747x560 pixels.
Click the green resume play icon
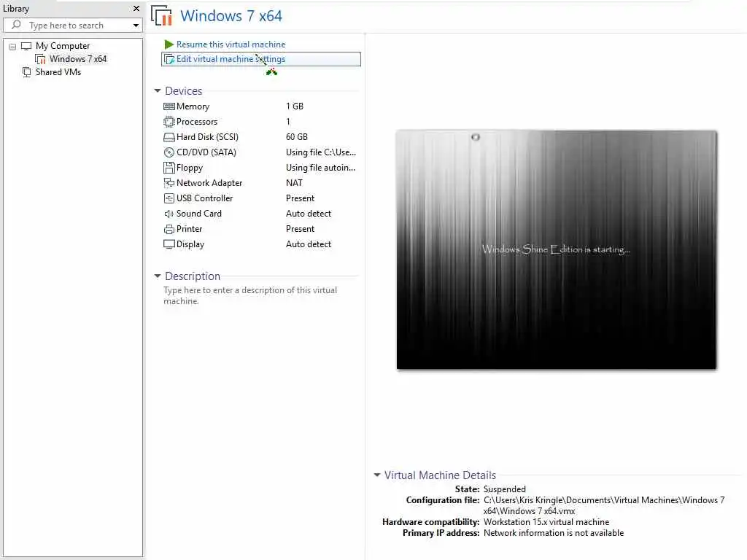click(169, 44)
